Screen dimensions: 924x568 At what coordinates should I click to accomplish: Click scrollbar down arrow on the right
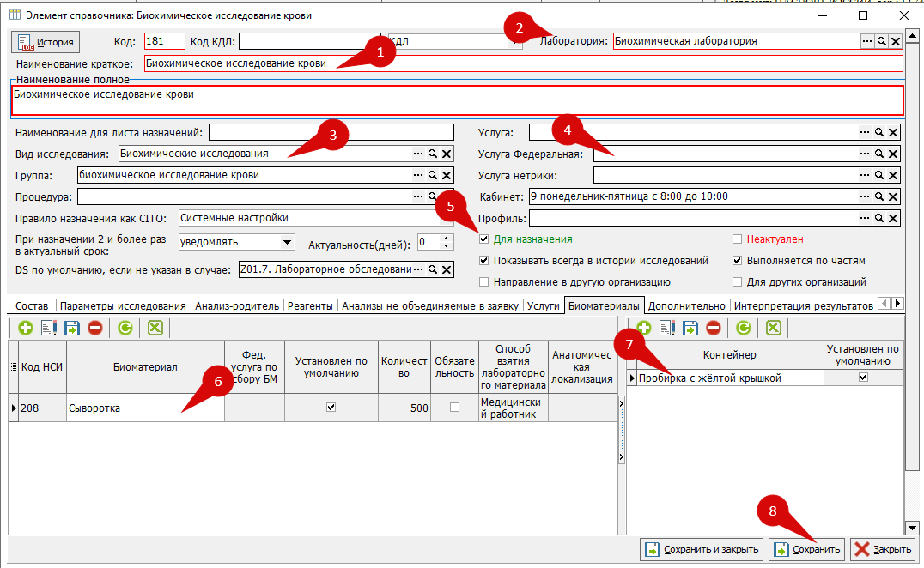tap(912, 528)
